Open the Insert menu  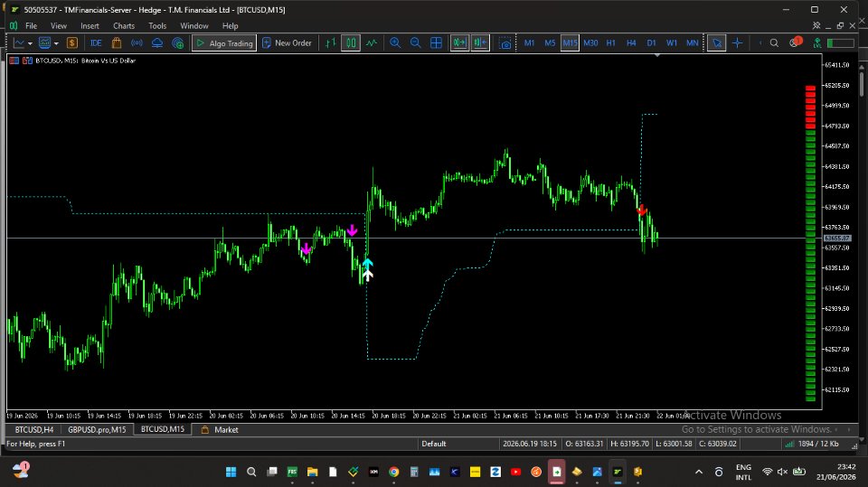pyautogui.click(x=90, y=25)
